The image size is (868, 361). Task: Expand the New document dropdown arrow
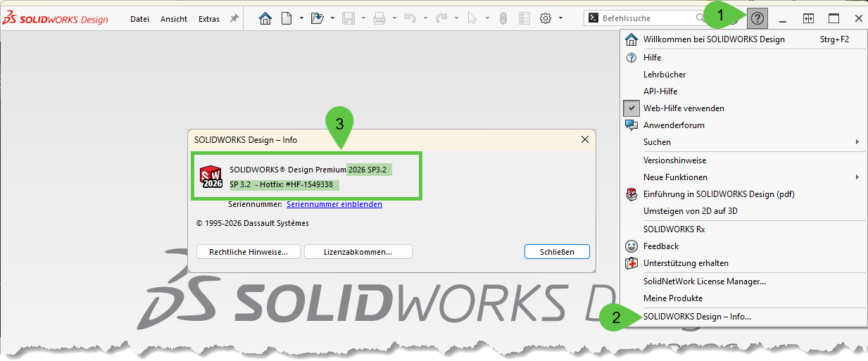[x=301, y=19]
